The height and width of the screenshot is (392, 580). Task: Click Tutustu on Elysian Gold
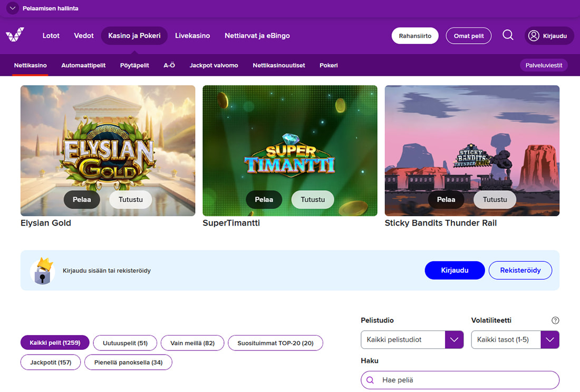tap(131, 200)
